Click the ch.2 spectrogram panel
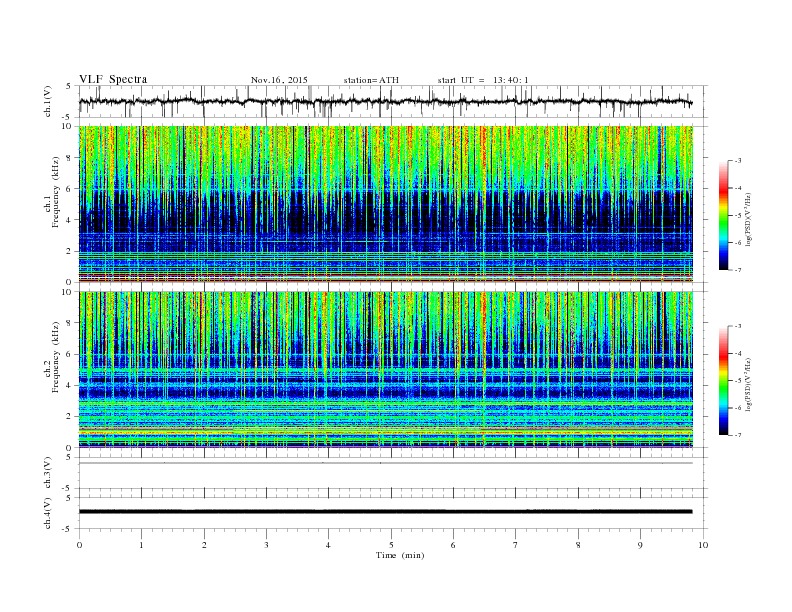 point(386,370)
